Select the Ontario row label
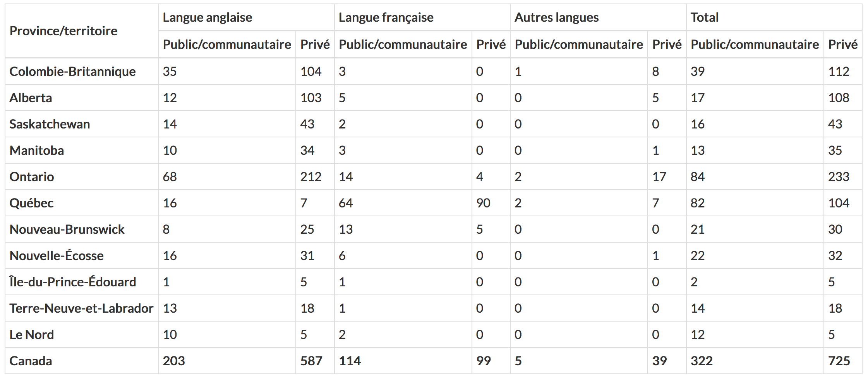The width and height of the screenshot is (868, 380). click(x=32, y=177)
